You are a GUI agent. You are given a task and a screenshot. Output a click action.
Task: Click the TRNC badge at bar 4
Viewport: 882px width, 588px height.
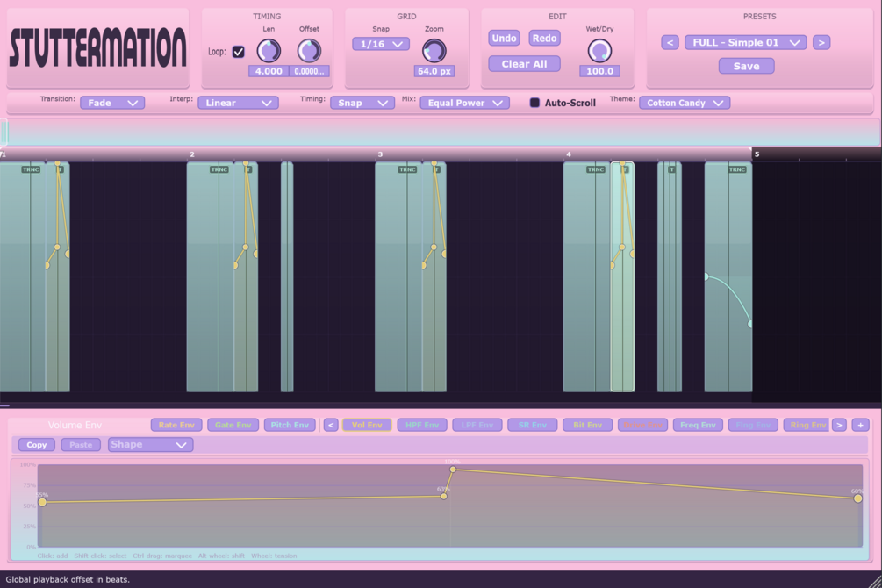click(596, 169)
